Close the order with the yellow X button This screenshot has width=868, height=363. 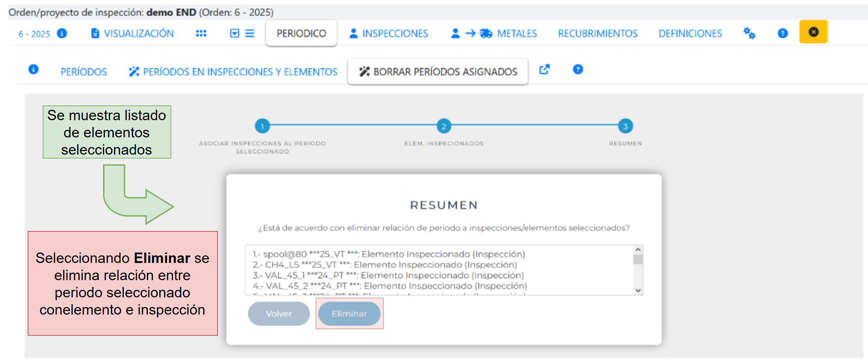tap(813, 32)
